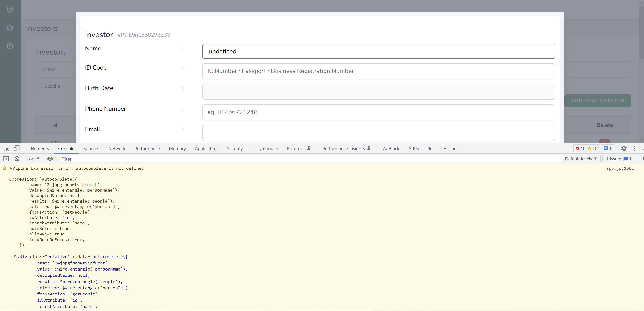Toggle the live expression eye icon
This screenshot has height=311, width=644.
pyautogui.click(x=50, y=159)
